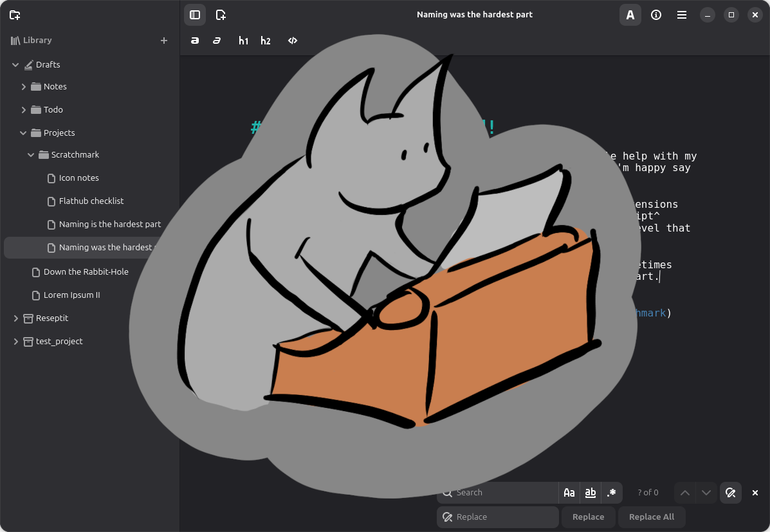Enable regular expression search
Image resolution: width=770 pixels, height=532 pixels.
tap(612, 493)
